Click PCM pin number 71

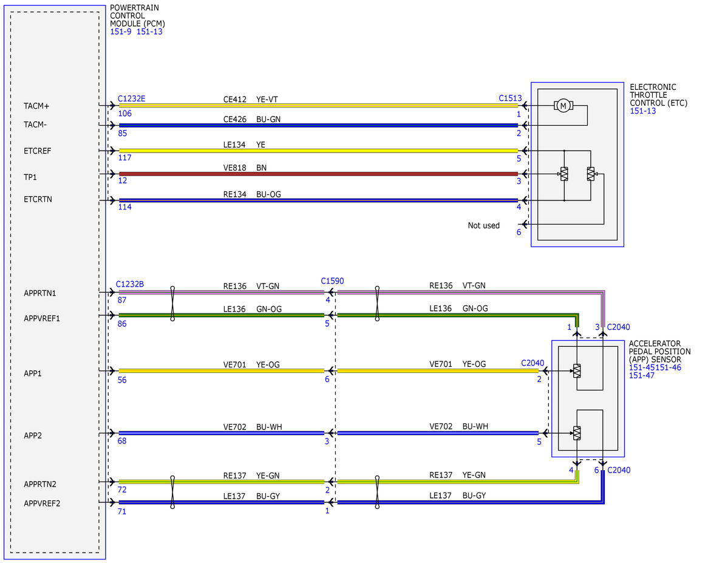click(x=121, y=511)
